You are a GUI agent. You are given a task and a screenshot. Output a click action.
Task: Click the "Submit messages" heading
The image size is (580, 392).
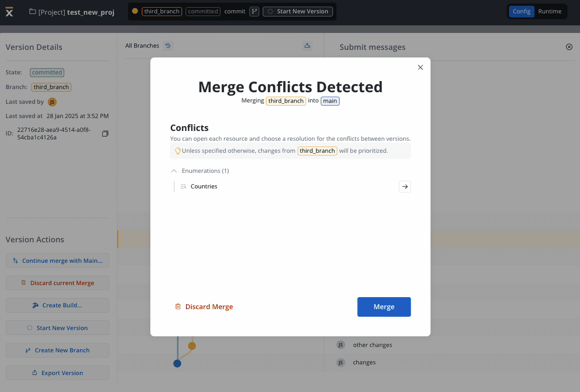click(373, 47)
